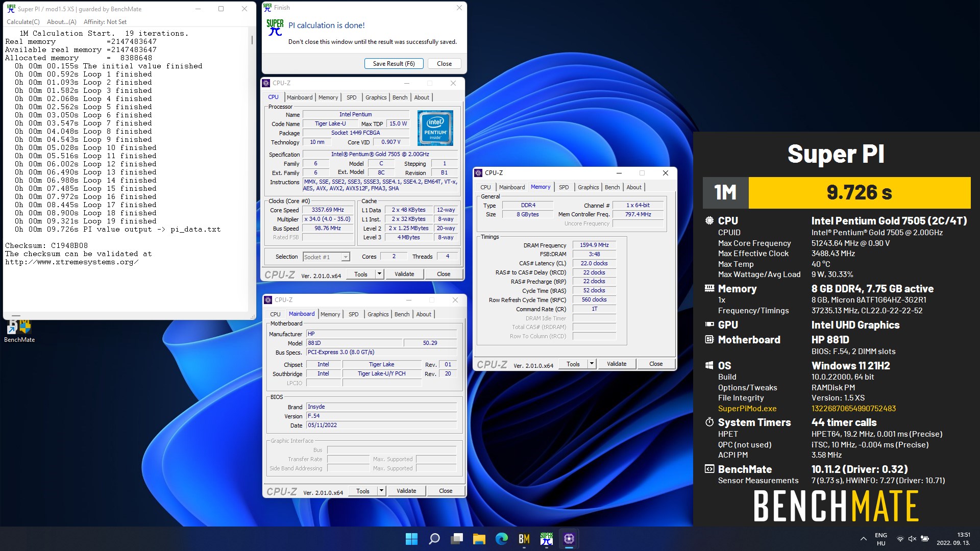Screen dimensions: 980x551
Task: Click Close button in Finish dialog
Action: click(444, 64)
